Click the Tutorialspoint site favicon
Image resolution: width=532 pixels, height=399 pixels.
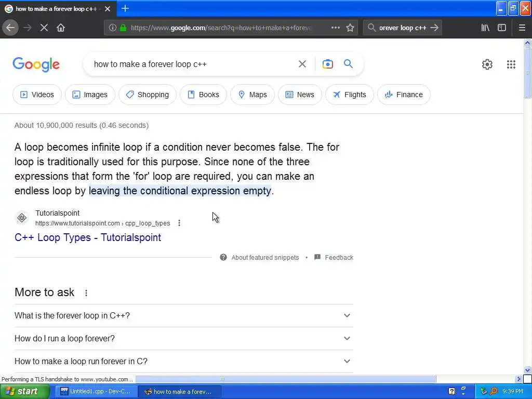22,218
